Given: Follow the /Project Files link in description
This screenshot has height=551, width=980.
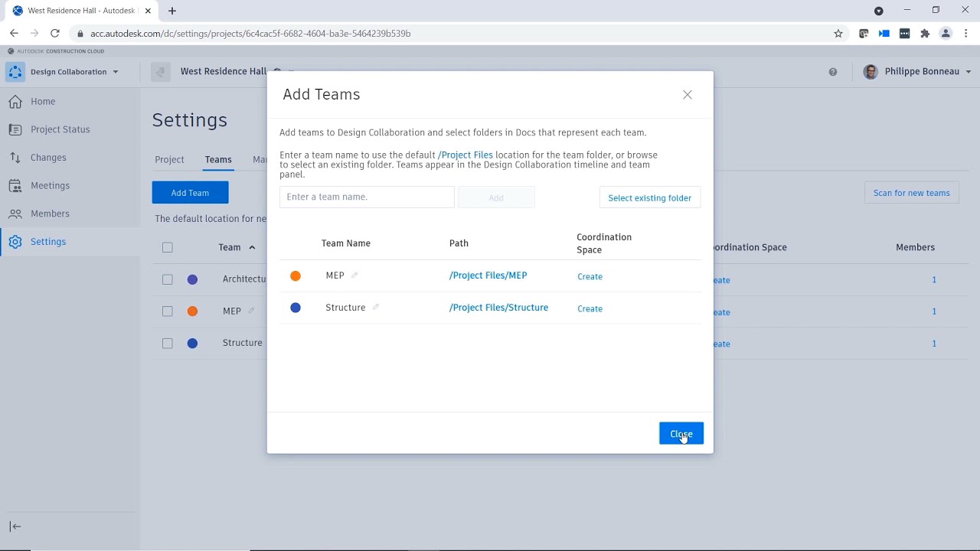Looking at the screenshot, I should tap(465, 155).
